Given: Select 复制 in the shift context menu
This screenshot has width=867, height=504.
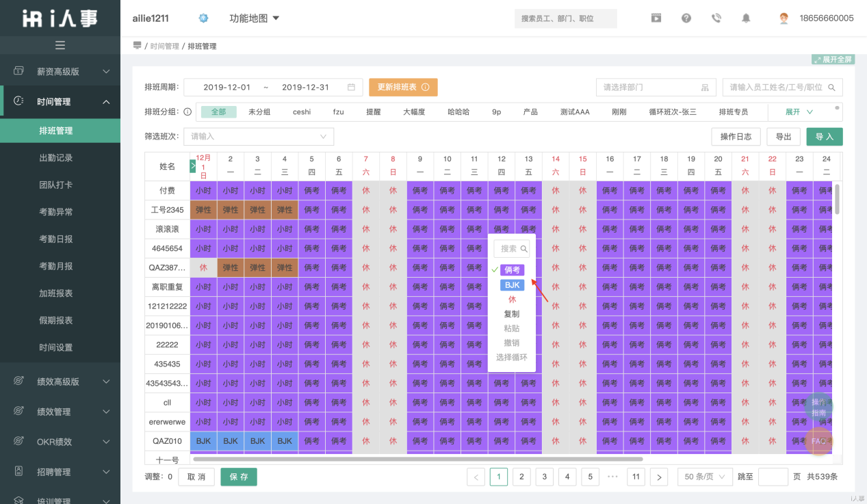Looking at the screenshot, I should click(512, 314).
